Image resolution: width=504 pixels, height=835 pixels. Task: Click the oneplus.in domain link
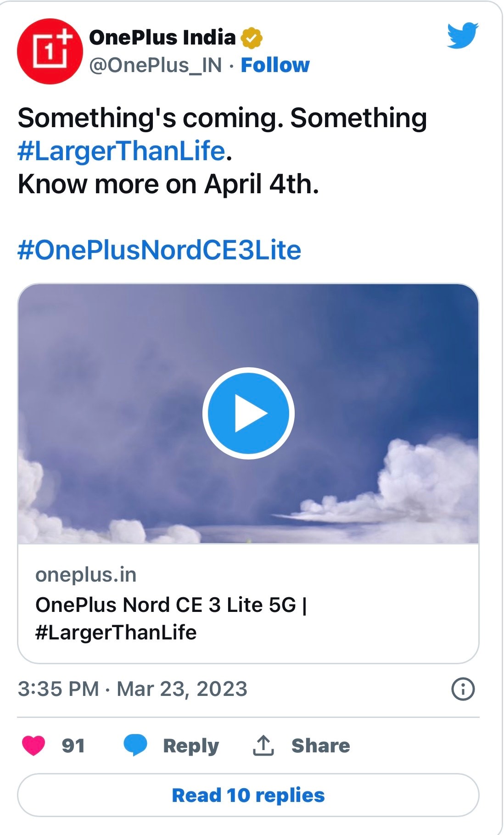click(x=86, y=575)
